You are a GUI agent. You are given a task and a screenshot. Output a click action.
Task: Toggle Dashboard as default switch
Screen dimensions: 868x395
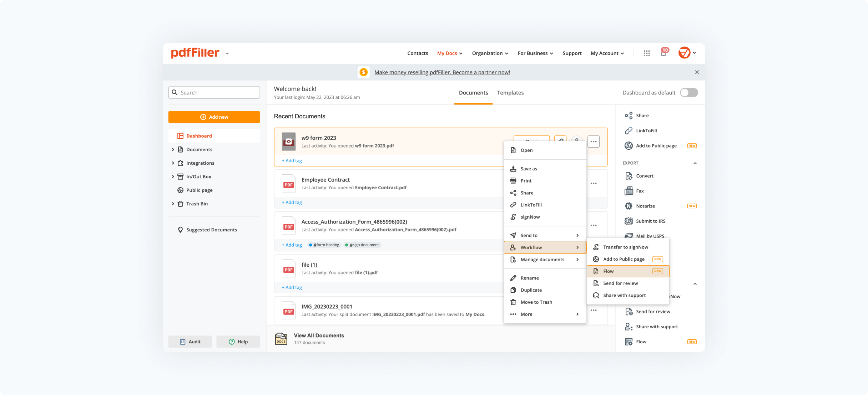coord(688,93)
